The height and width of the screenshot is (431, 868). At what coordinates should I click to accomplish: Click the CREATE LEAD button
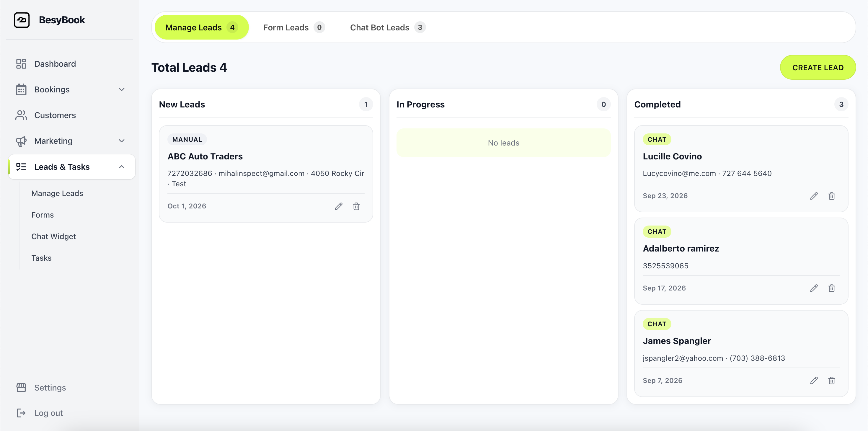[x=818, y=67]
